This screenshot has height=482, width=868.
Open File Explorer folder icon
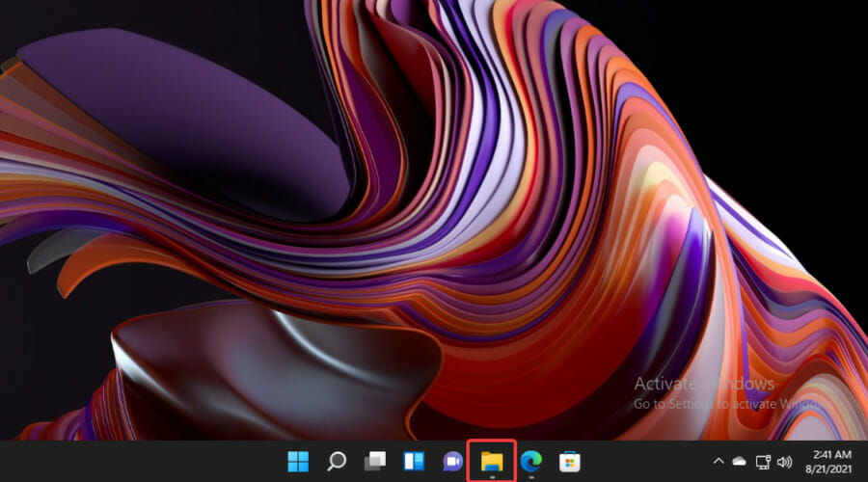coord(492,462)
